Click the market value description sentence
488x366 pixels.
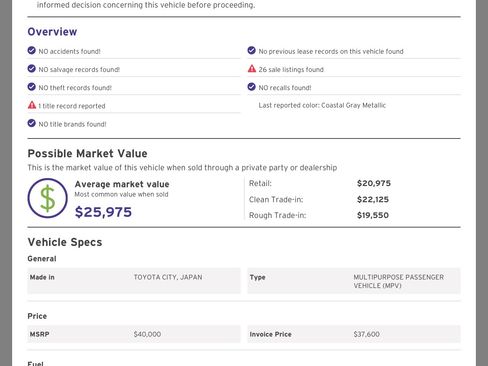point(182,168)
